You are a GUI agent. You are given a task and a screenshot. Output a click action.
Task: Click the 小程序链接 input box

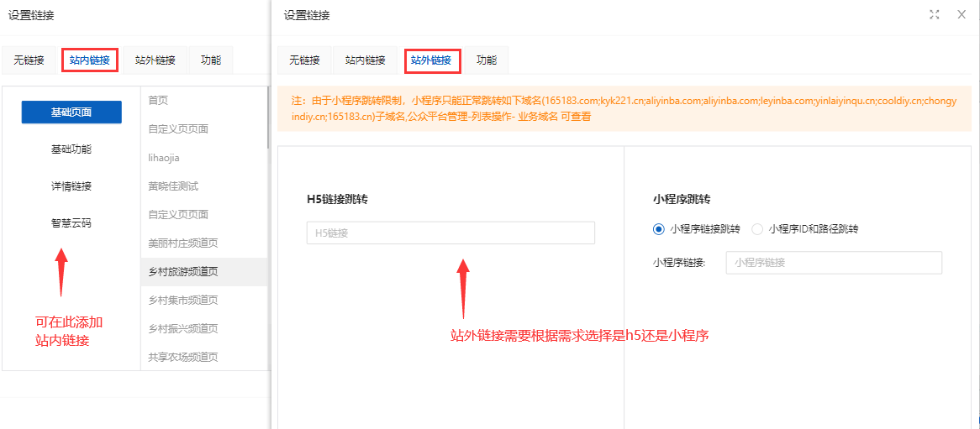tap(834, 262)
